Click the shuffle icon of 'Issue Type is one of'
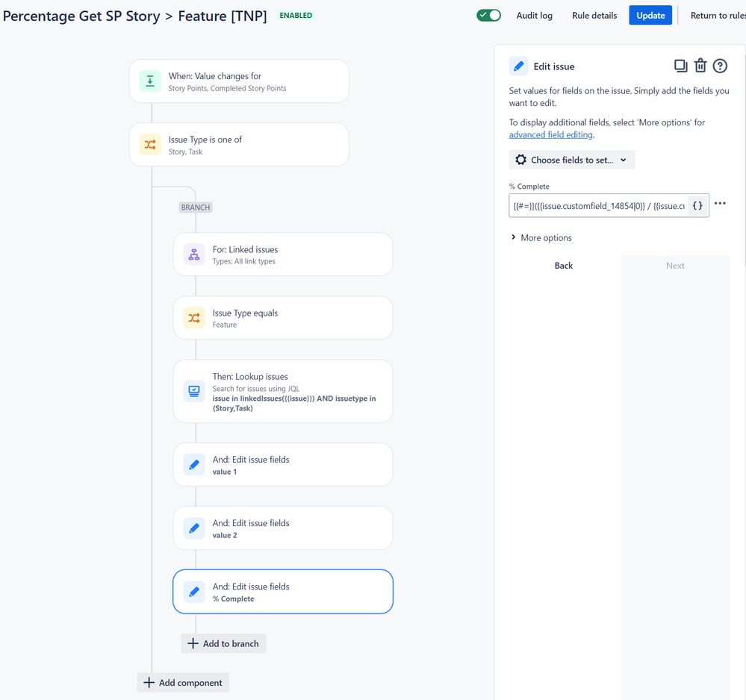This screenshot has width=746, height=700. [x=150, y=145]
